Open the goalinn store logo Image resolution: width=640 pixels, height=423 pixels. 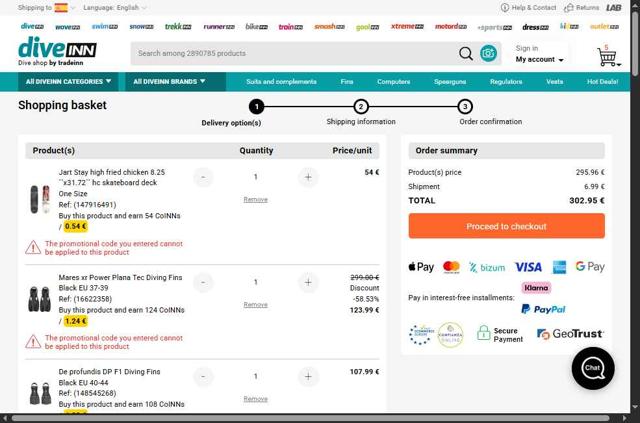367,27
